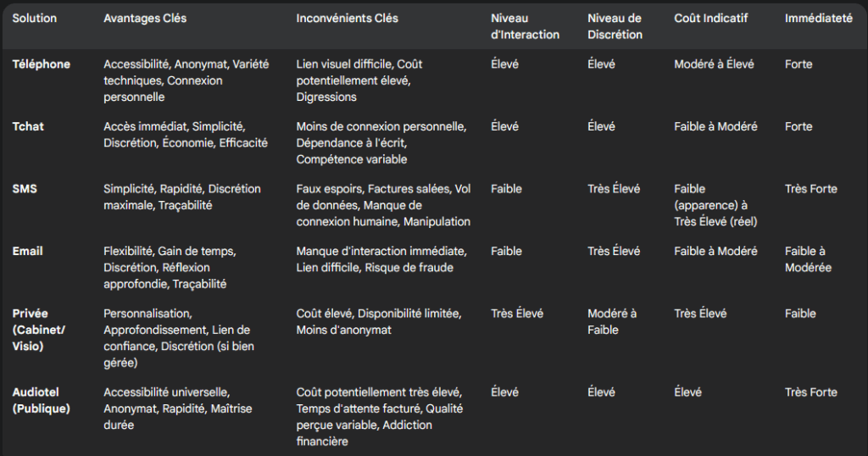Click the Tchat row label

(28, 127)
